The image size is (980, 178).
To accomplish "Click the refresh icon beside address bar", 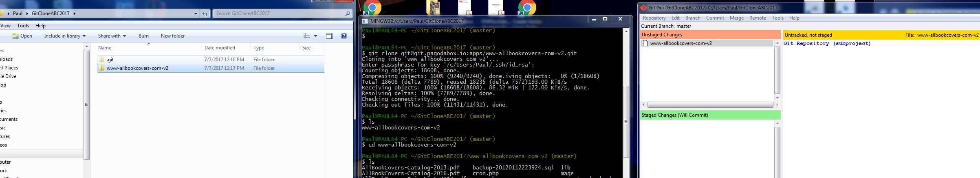I will coord(205,13).
